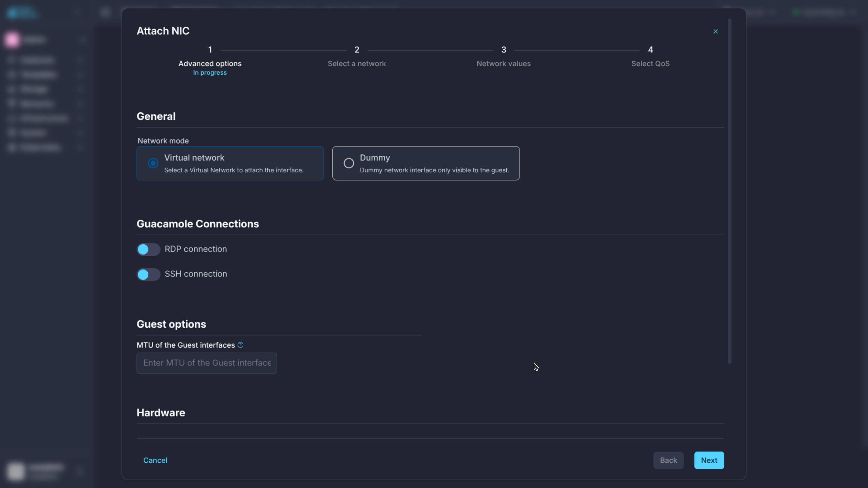Toggle the RDP connection switch

click(x=148, y=249)
